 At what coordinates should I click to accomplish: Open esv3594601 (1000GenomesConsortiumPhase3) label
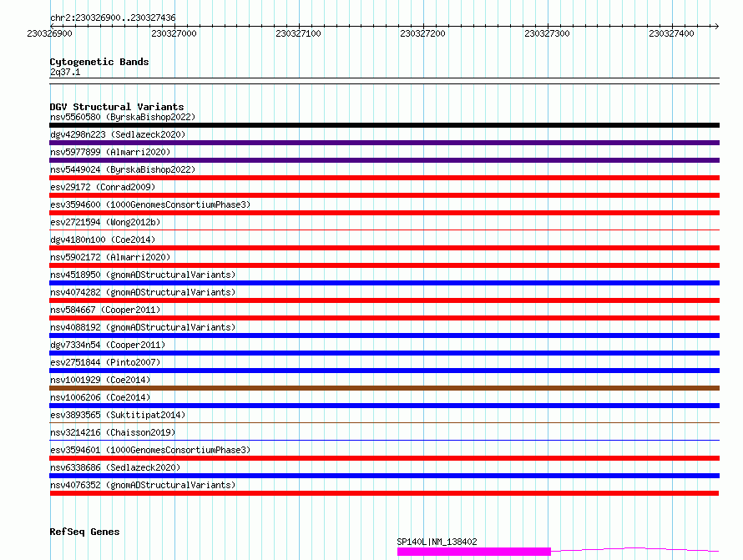tap(150, 450)
